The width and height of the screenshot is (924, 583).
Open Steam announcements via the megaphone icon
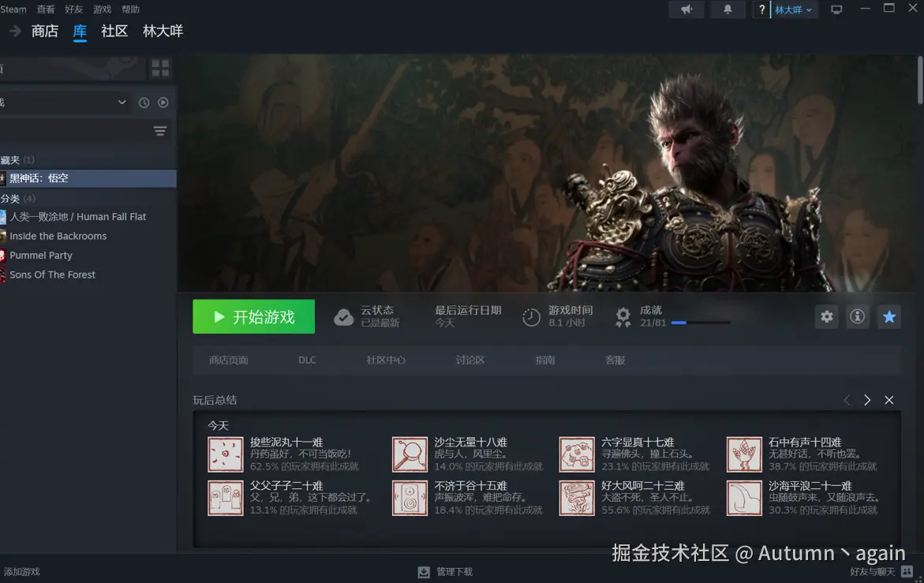(686, 9)
